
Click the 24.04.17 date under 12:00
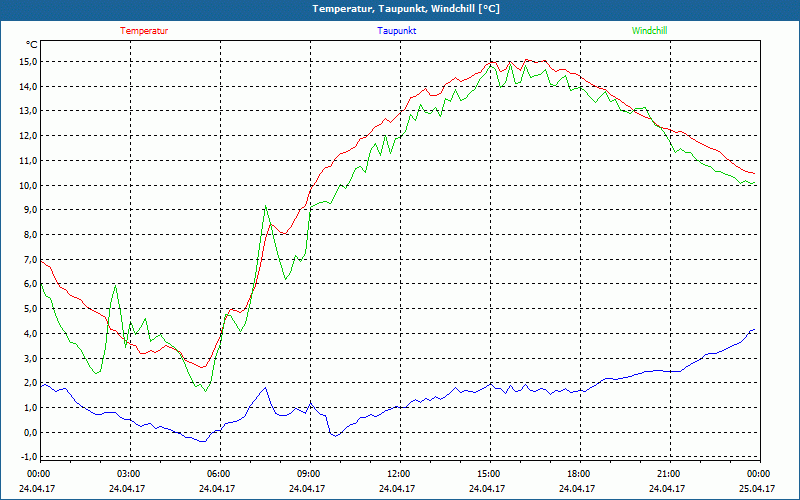click(x=398, y=489)
